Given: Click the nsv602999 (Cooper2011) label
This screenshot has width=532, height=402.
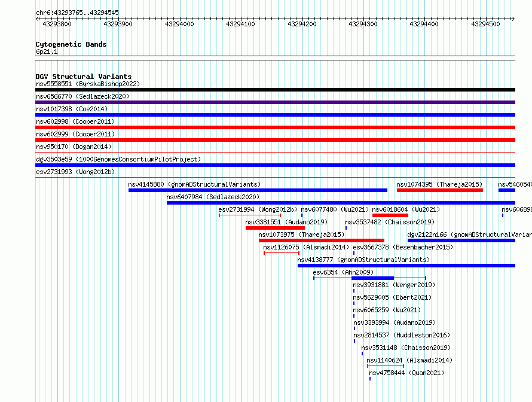Looking at the screenshot, I should click(x=75, y=134).
